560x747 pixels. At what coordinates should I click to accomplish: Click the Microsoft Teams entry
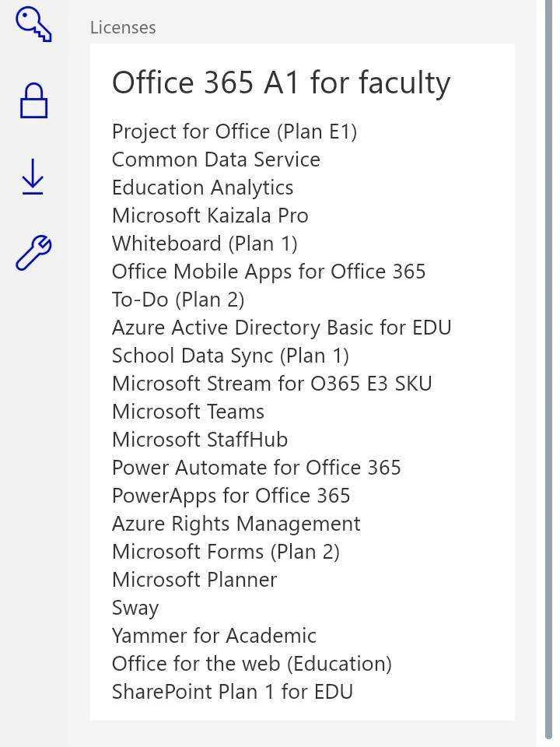pyautogui.click(x=188, y=412)
